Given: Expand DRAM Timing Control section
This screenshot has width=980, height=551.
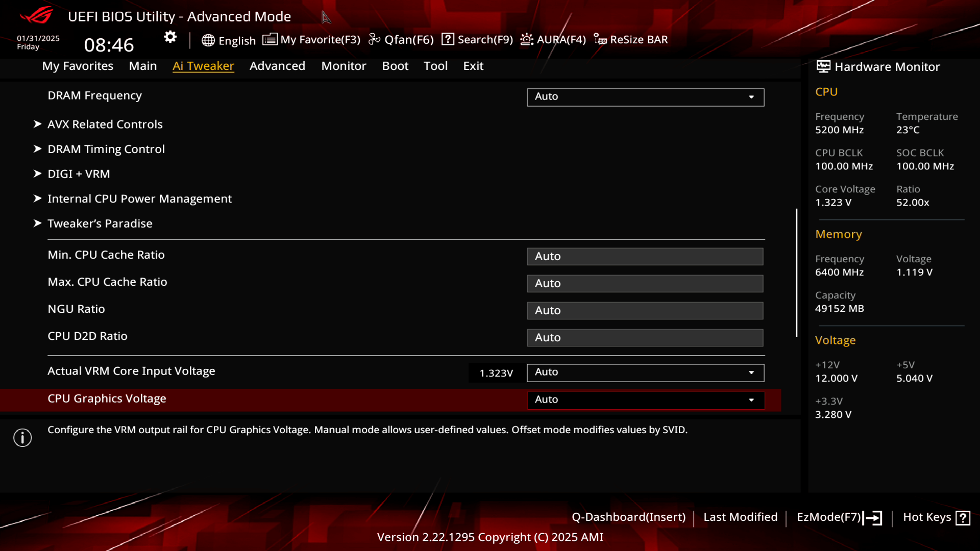Looking at the screenshot, I should [x=106, y=148].
